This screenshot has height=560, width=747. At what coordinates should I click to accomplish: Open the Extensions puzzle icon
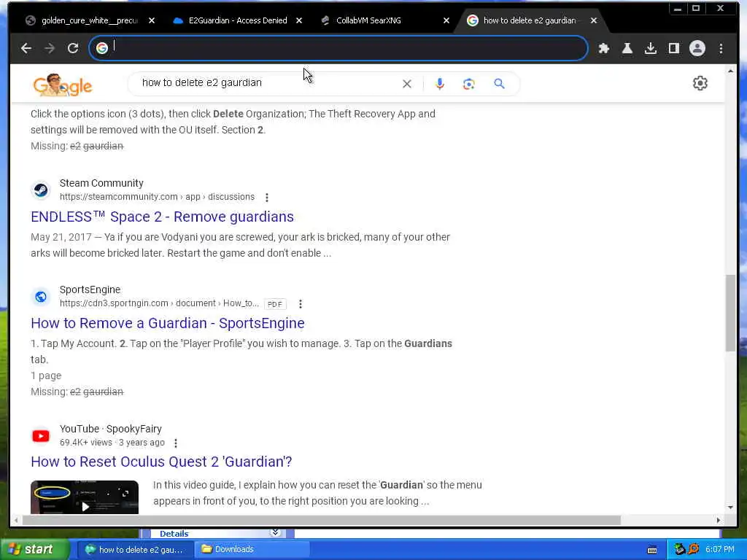(603, 48)
